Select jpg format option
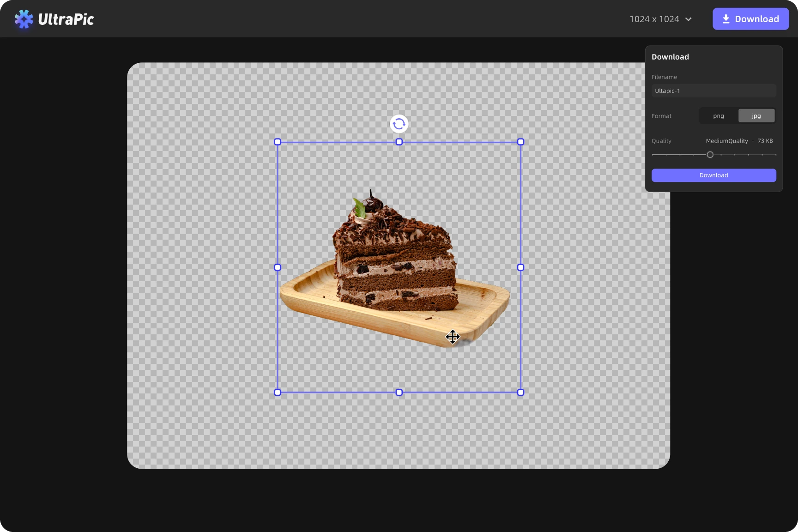798x532 pixels. [x=756, y=116]
